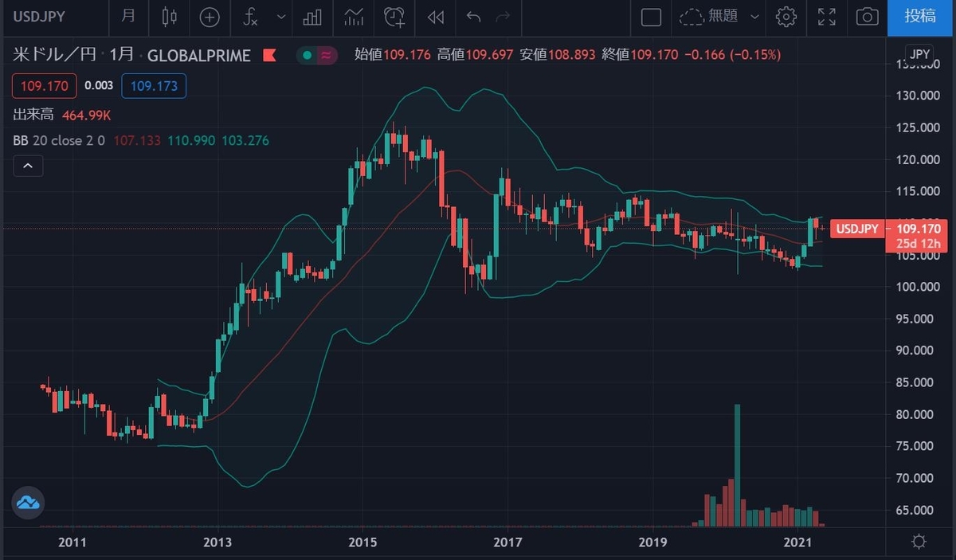Start bar replay with rewind icon
The width and height of the screenshot is (956, 560).
(x=434, y=17)
